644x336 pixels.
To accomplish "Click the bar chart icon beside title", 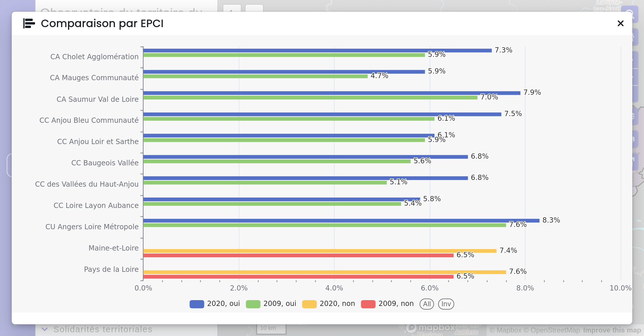I will click(29, 23).
